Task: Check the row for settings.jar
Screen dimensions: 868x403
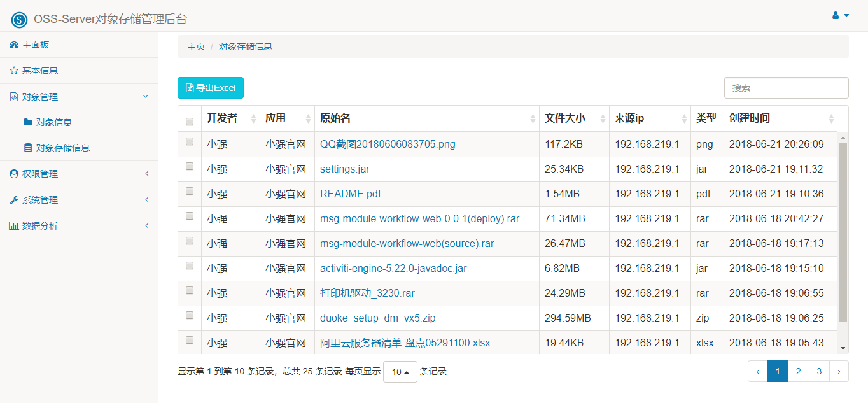Action: (190, 166)
